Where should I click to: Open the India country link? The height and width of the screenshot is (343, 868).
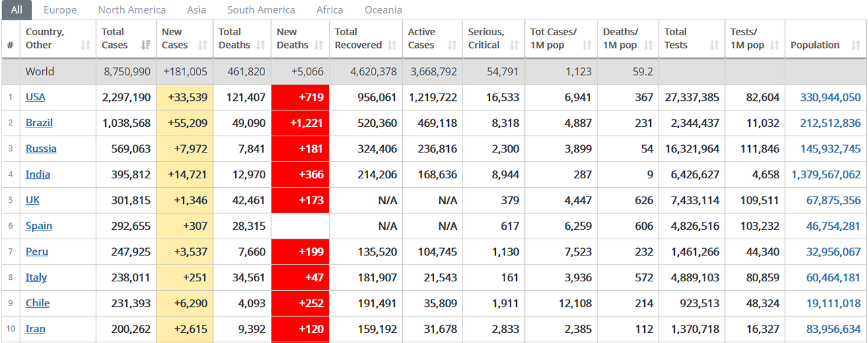[x=38, y=174]
